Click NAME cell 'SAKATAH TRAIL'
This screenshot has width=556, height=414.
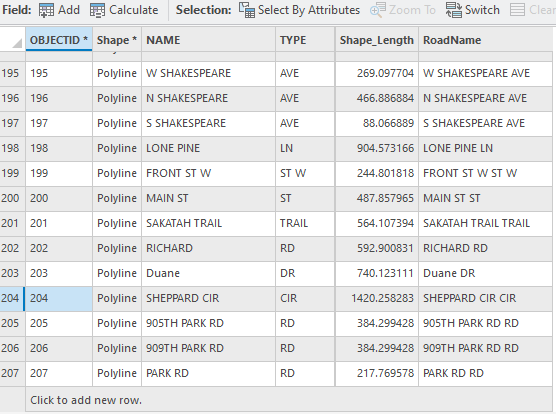point(208,223)
